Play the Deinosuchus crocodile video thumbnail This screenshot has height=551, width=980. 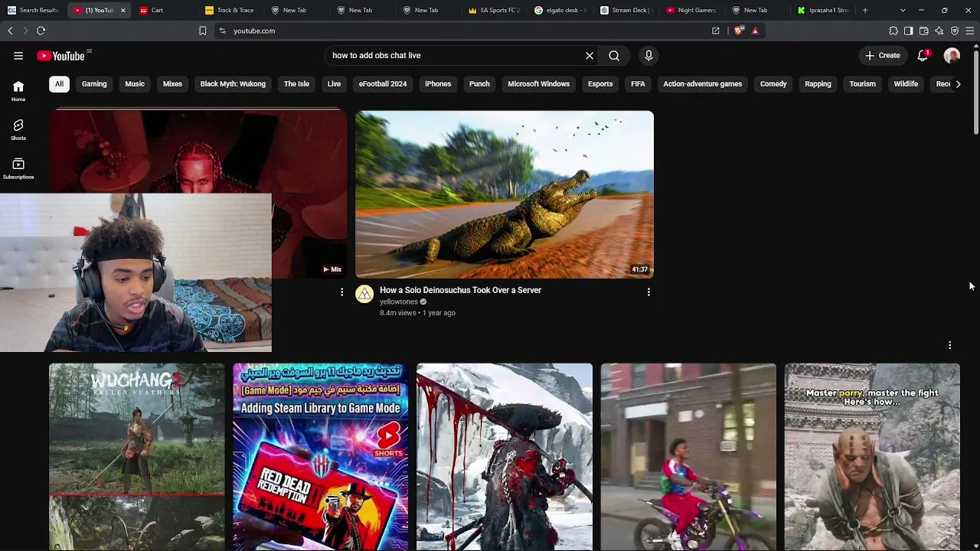click(x=505, y=194)
